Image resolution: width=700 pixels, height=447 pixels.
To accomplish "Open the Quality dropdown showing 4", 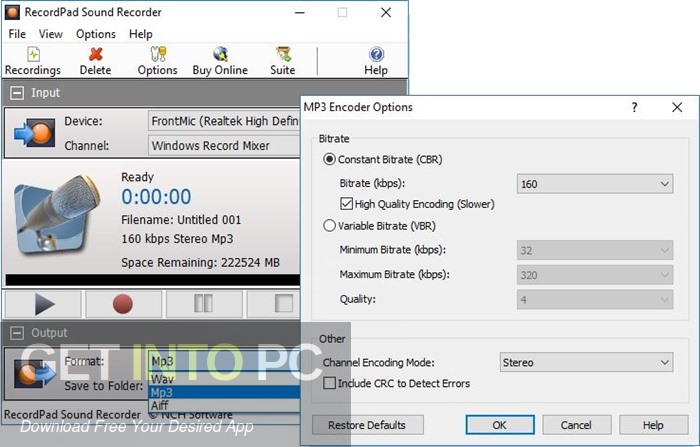I will pyautogui.click(x=595, y=299).
